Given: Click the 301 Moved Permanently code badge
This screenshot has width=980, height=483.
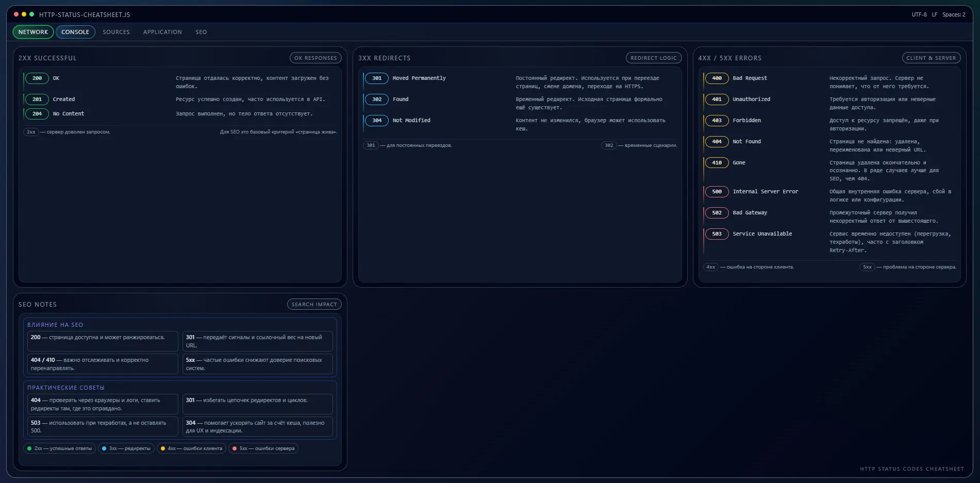Looking at the screenshot, I should 377,78.
